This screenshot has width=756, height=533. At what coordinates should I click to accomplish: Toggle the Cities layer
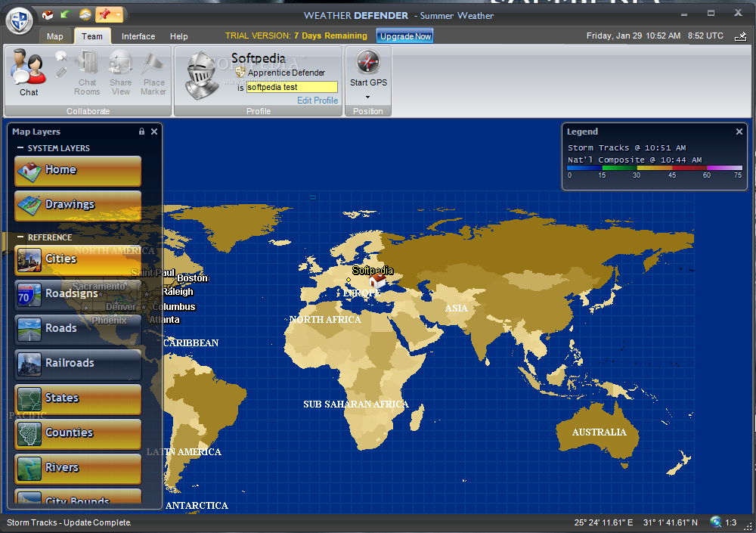(78, 261)
